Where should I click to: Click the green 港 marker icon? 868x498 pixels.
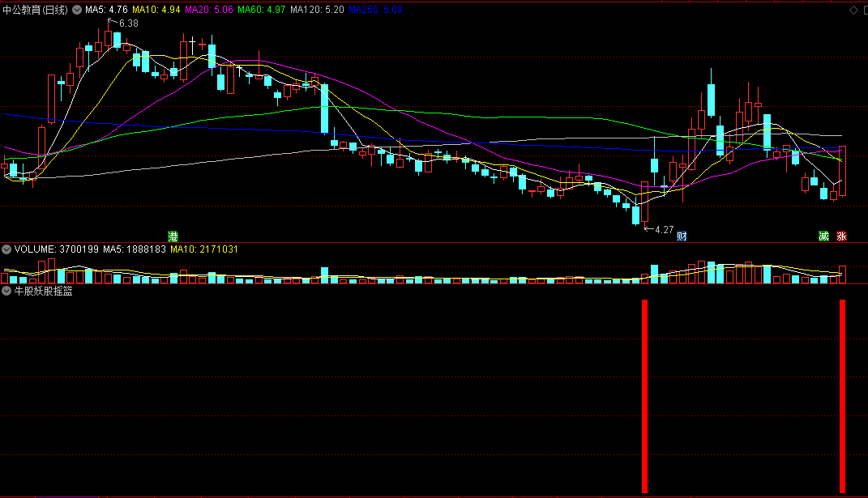click(x=173, y=236)
